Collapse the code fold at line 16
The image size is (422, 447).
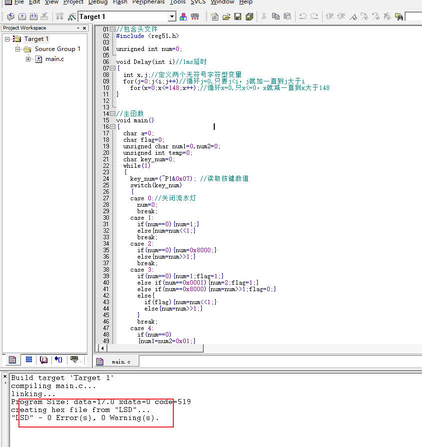coord(113,126)
